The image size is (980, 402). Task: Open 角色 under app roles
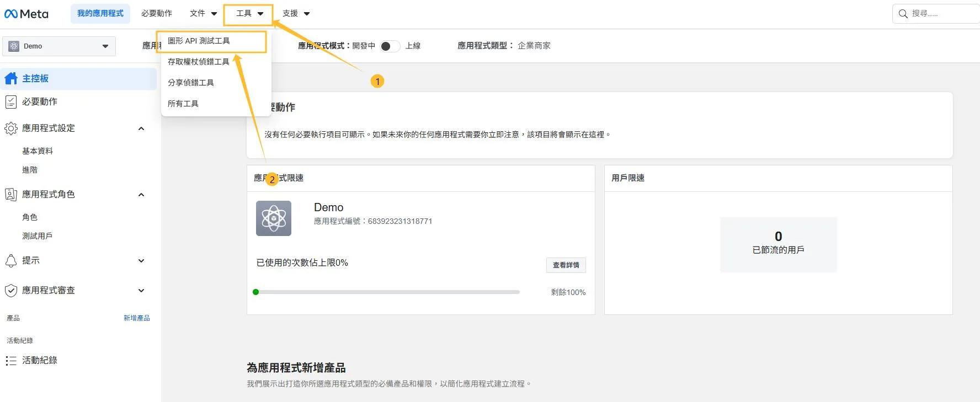(x=30, y=217)
